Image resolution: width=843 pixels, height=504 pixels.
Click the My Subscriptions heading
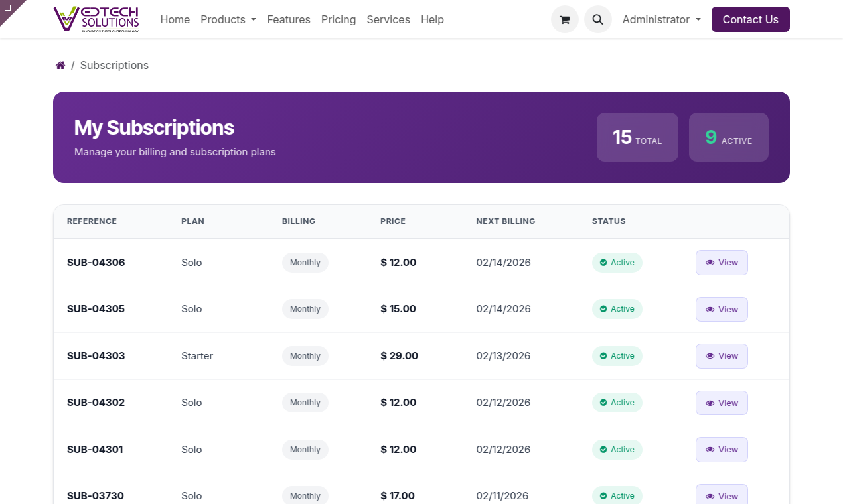coord(154,127)
